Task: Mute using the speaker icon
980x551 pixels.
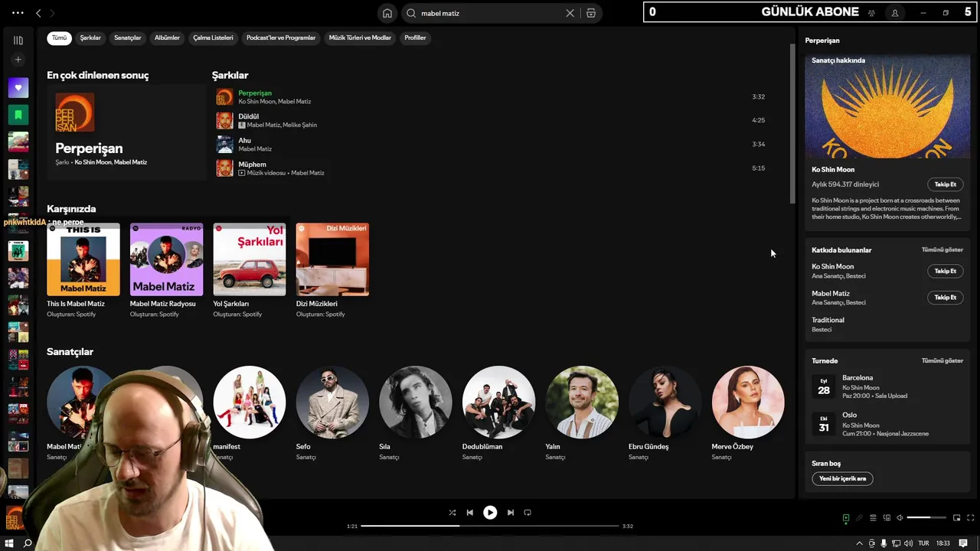Action: [x=900, y=518]
